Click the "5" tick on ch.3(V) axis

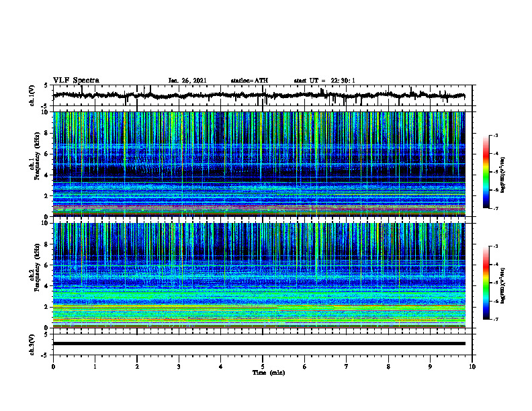click(46, 334)
